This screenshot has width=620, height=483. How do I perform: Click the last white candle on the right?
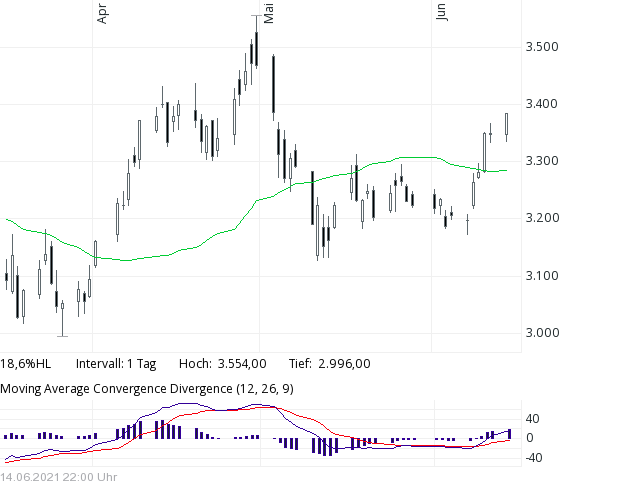507,125
